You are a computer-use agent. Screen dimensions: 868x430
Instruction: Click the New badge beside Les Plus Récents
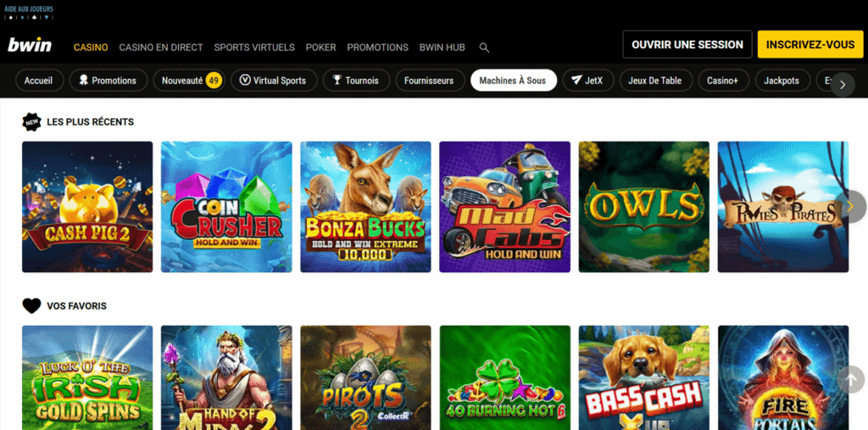[32, 122]
